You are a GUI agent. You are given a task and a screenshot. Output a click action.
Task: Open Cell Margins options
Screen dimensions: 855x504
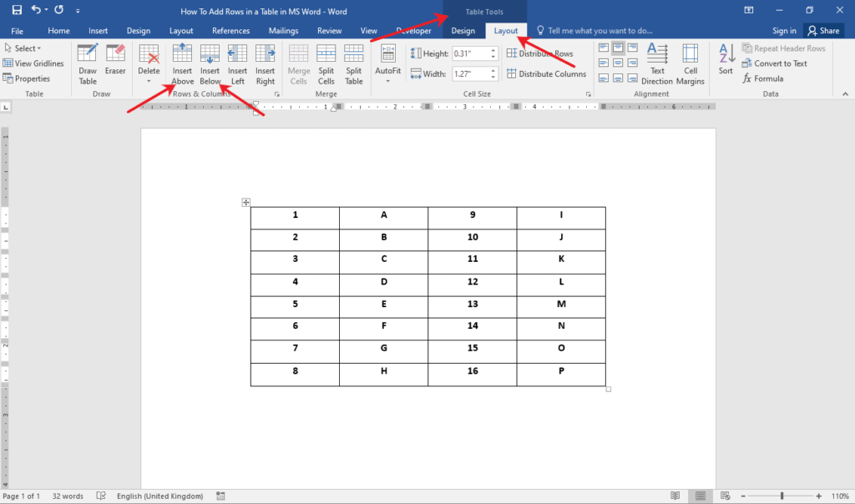pyautogui.click(x=691, y=64)
